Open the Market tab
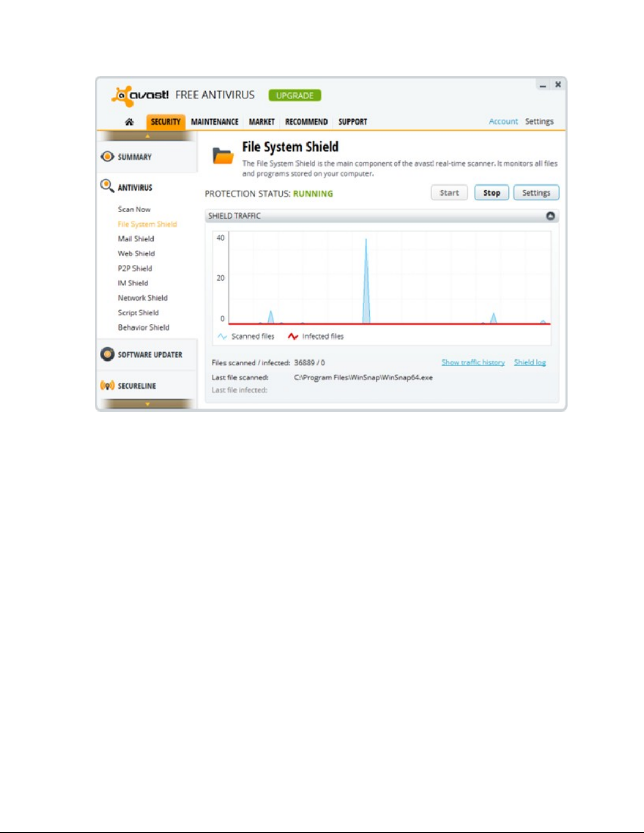 click(262, 122)
